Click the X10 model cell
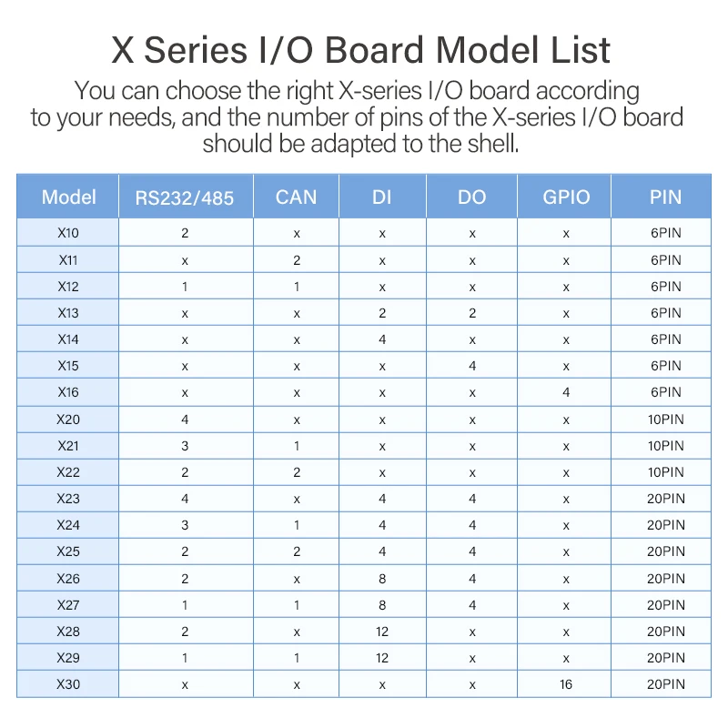The image size is (728, 728). [68, 233]
